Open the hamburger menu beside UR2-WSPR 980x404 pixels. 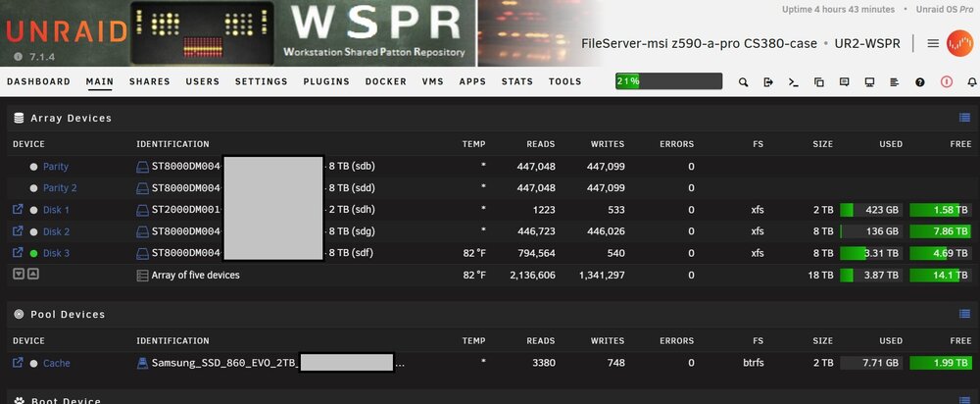(x=933, y=43)
